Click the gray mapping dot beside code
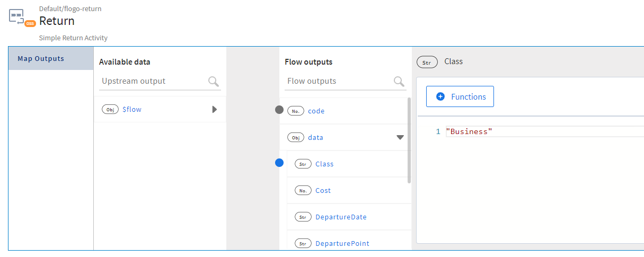Viewport: 644px width, 257px height. tap(279, 110)
